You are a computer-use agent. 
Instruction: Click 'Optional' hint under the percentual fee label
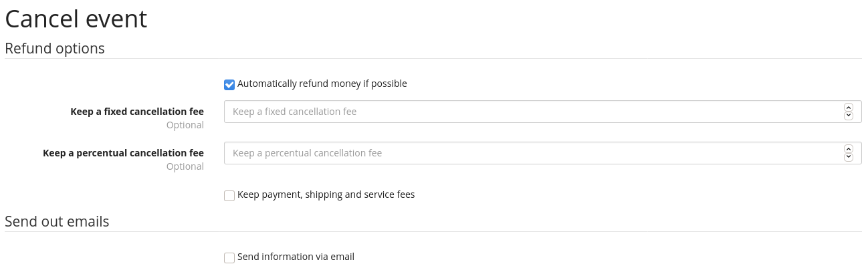185,166
